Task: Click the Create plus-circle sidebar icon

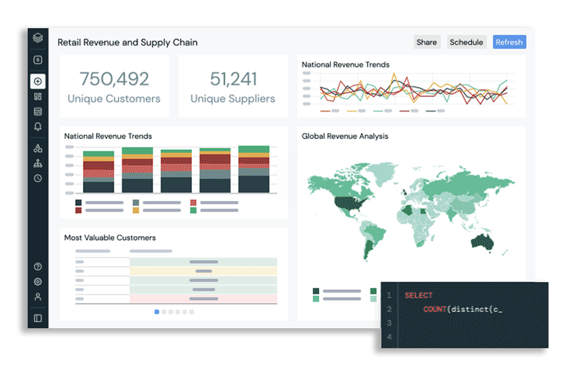Action: coord(38,81)
